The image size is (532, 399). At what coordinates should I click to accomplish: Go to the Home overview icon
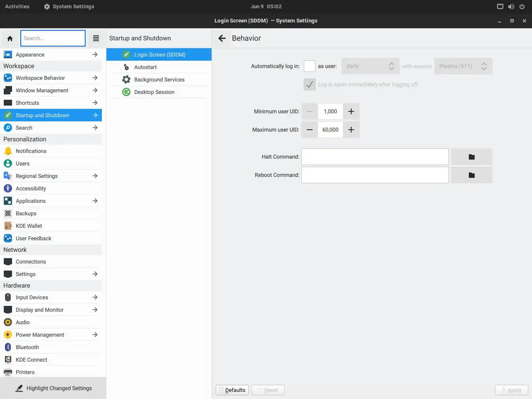[x=10, y=38]
